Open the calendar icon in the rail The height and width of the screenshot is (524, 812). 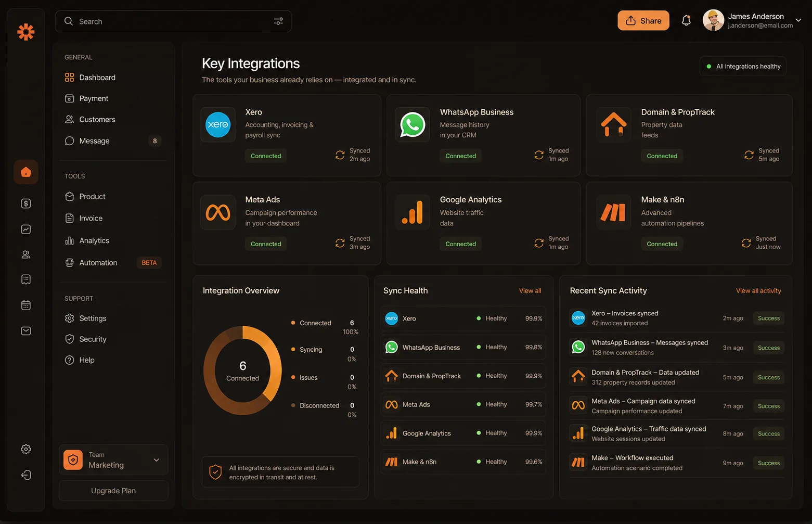[25, 305]
